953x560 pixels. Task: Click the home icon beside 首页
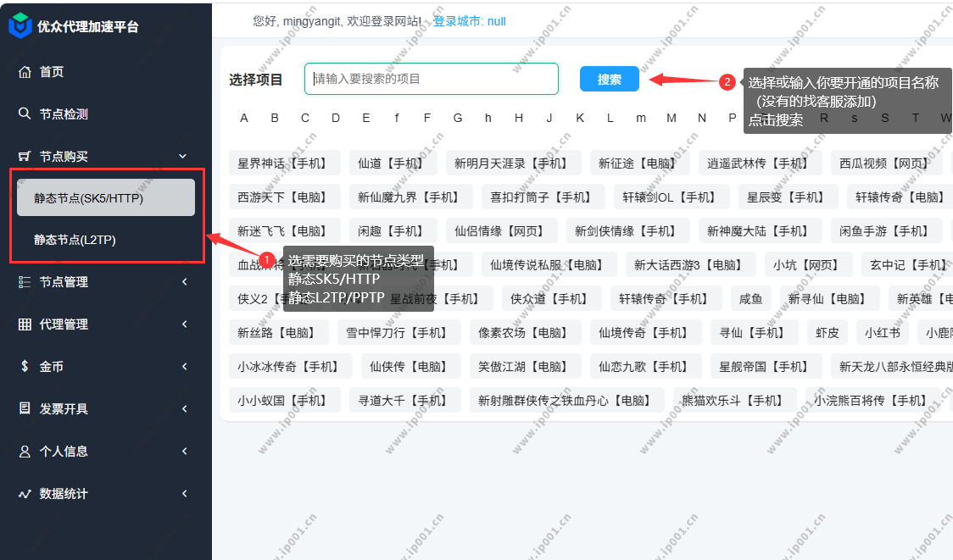[25, 72]
